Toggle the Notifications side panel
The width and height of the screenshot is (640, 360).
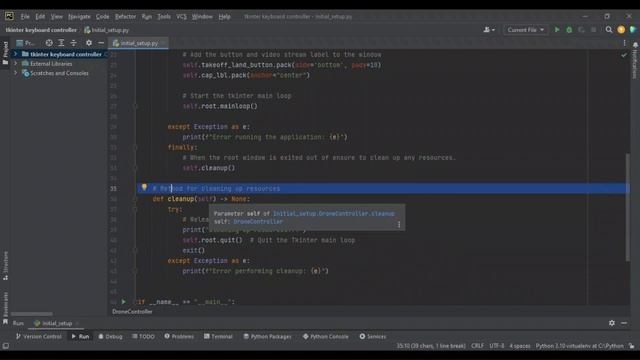click(x=635, y=60)
